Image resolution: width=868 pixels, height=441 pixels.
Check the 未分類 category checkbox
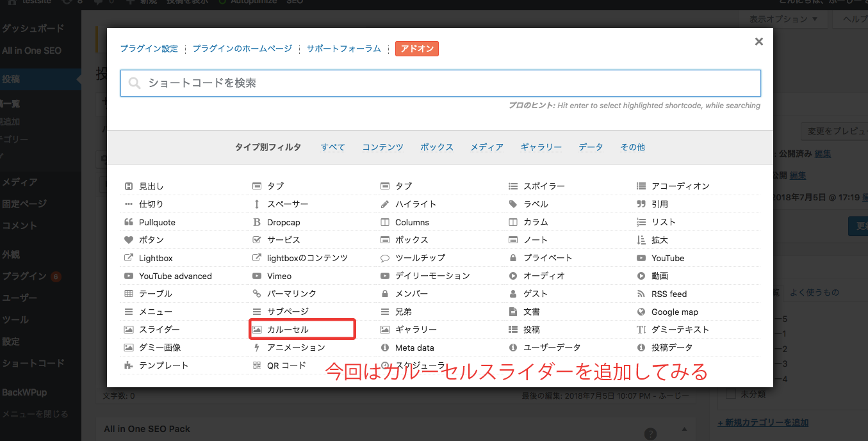[x=730, y=394]
